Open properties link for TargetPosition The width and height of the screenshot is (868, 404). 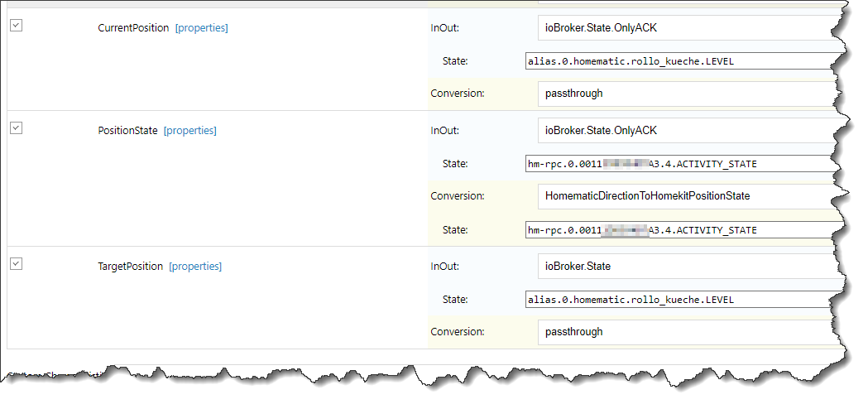pyautogui.click(x=194, y=267)
